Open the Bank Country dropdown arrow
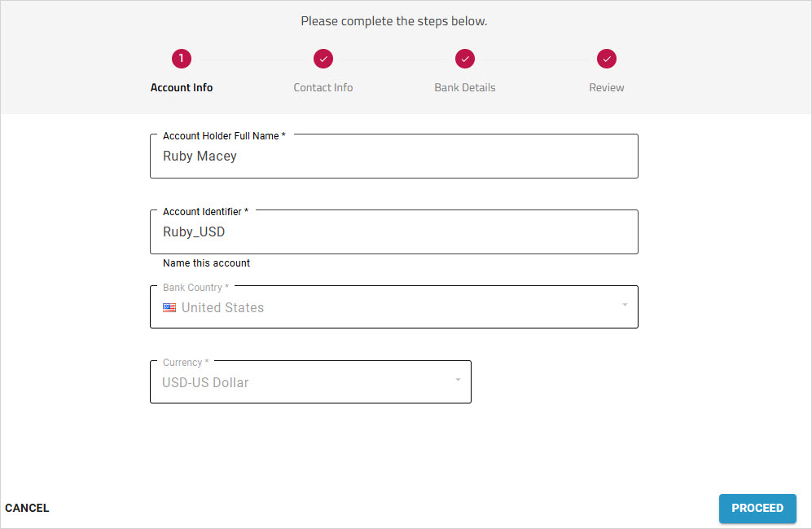 625,307
